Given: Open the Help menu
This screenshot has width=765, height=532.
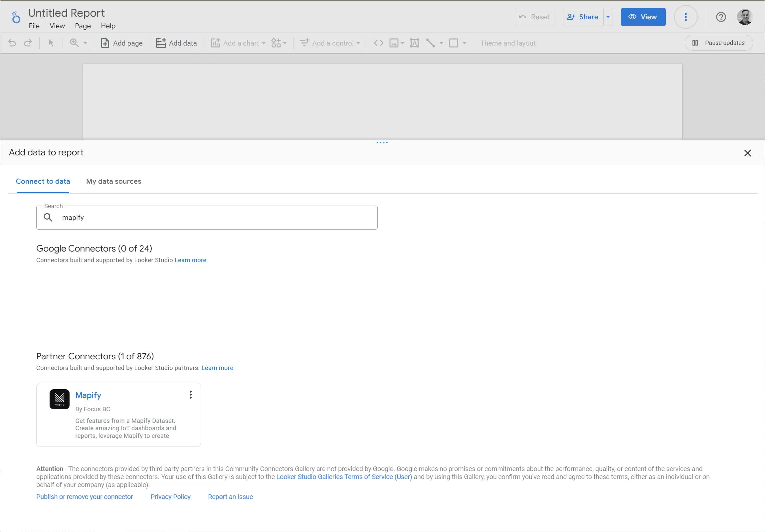Looking at the screenshot, I should click(x=108, y=26).
